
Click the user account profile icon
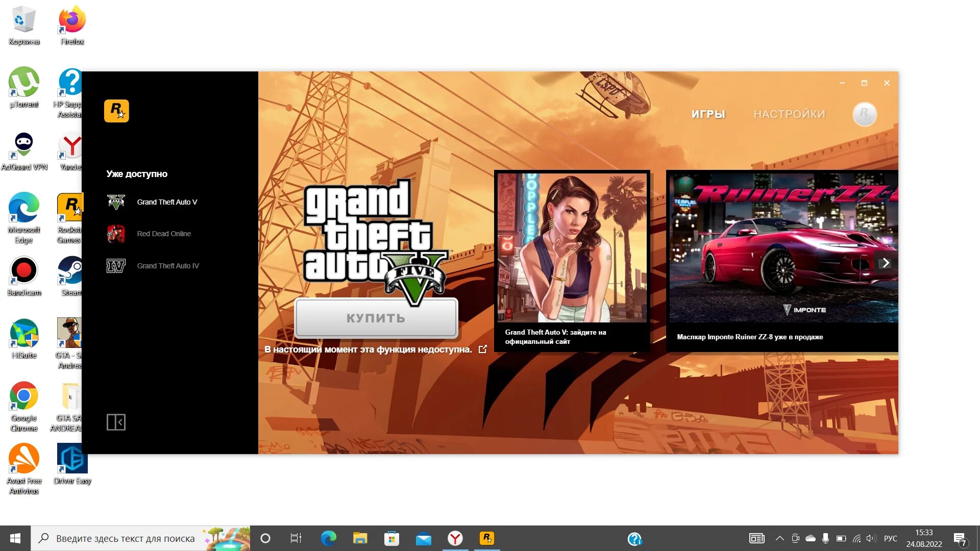865,114
